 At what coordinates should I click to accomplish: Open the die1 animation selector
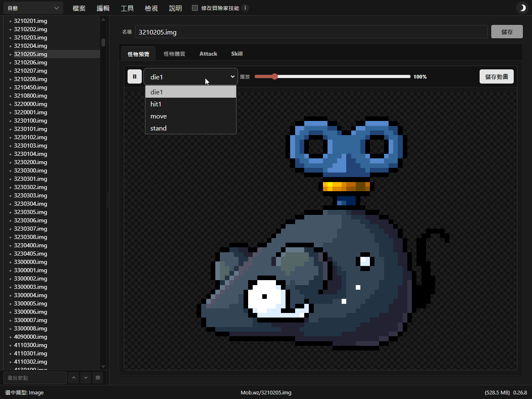(x=191, y=77)
